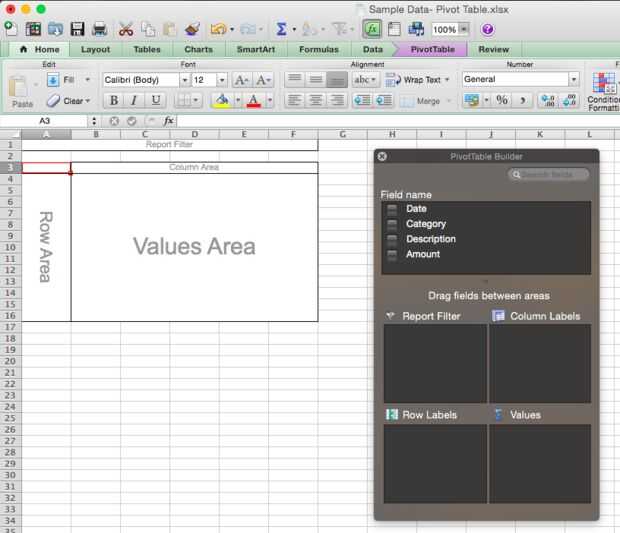
Task: Select the PivotTable ribbon tab
Action: click(x=432, y=49)
